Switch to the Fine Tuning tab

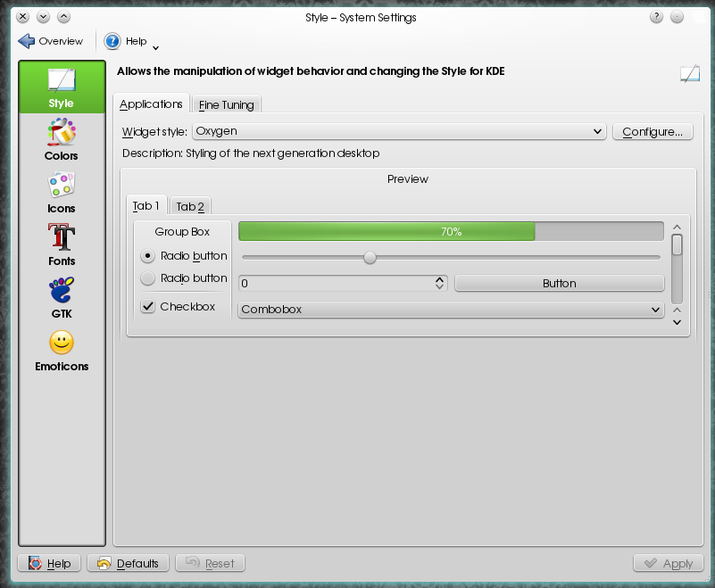[226, 104]
